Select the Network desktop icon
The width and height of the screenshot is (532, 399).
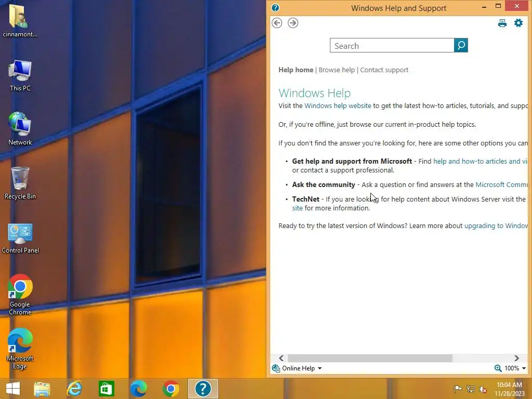coord(20,129)
